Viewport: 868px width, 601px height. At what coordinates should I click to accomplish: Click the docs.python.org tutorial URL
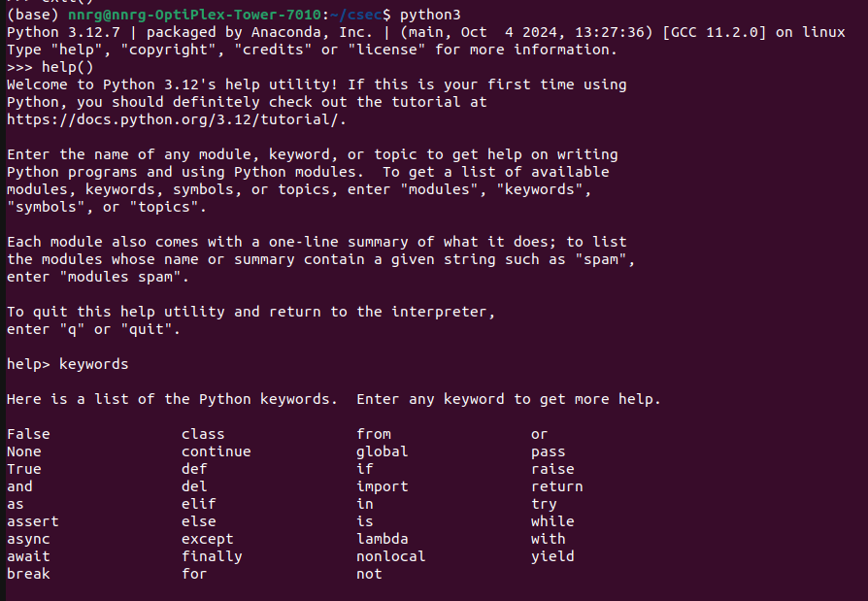(177, 119)
